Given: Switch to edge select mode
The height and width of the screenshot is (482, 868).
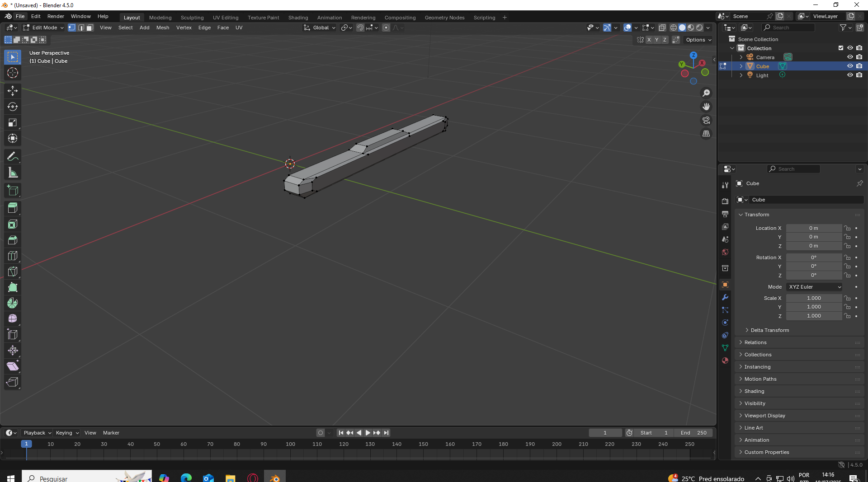Looking at the screenshot, I should [x=81, y=28].
